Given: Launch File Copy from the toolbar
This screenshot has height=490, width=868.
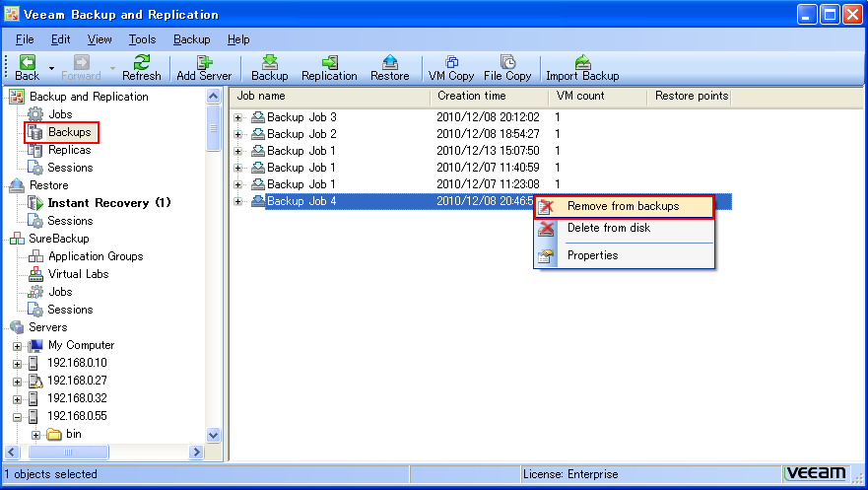Looking at the screenshot, I should tap(507, 68).
